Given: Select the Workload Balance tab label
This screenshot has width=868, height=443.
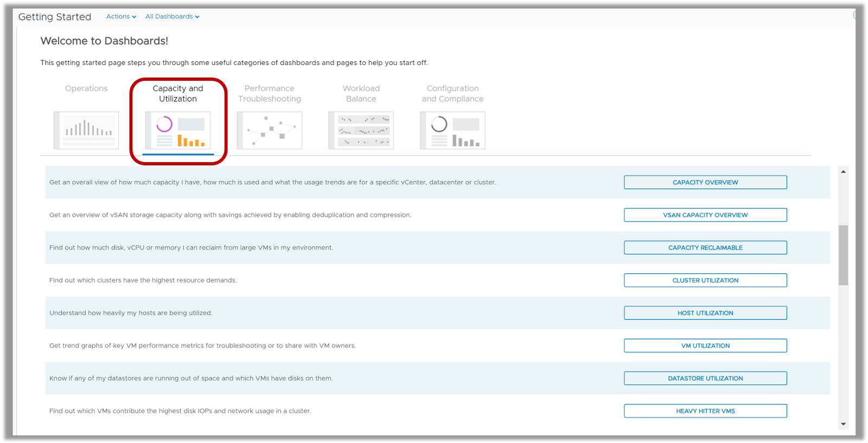Looking at the screenshot, I should pyautogui.click(x=361, y=93).
